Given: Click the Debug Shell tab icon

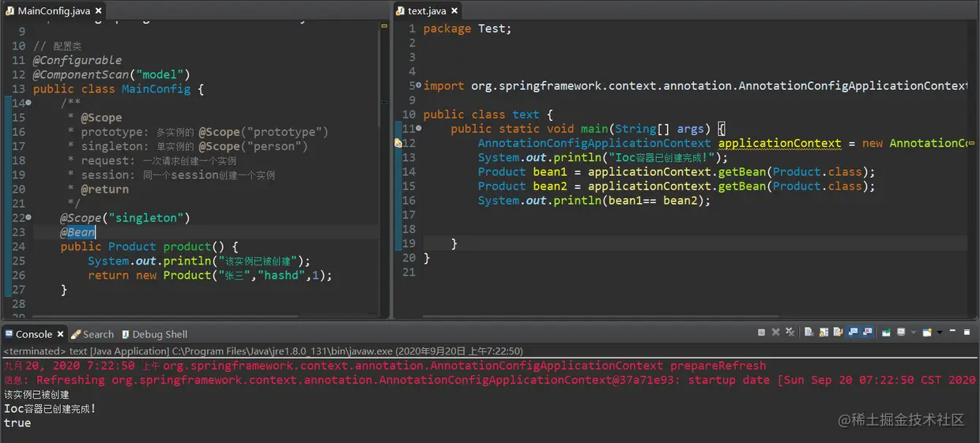Looking at the screenshot, I should 125,334.
